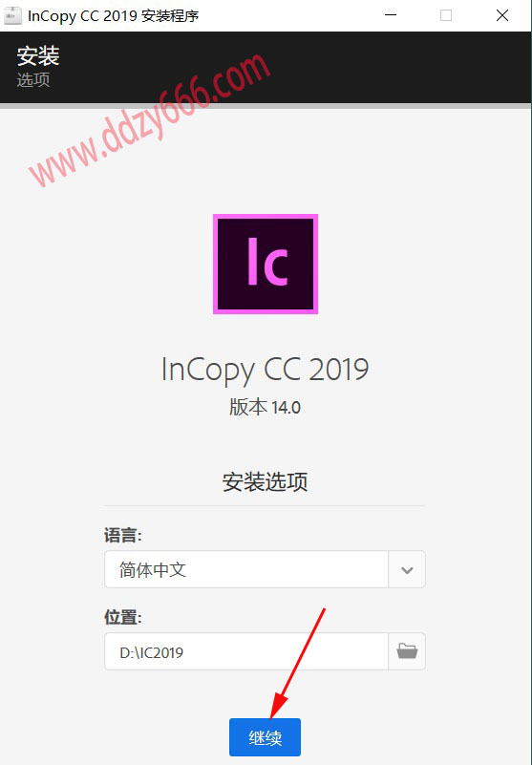Expand the language dropdown chevron arrow
The image size is (532, 765).
tap(407, 569)
